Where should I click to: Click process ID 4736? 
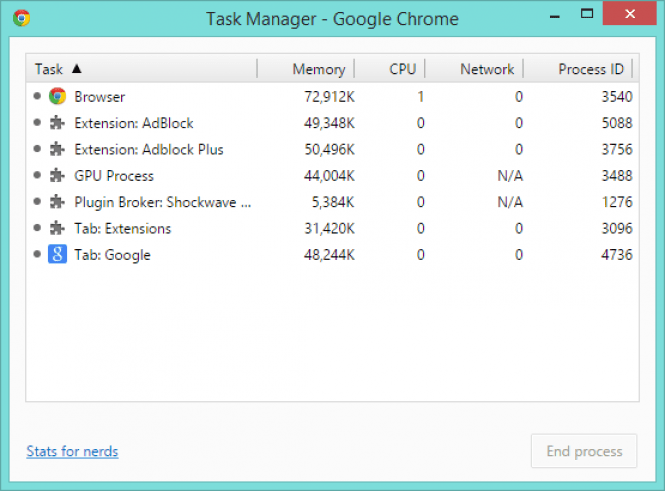pos(617,255)
